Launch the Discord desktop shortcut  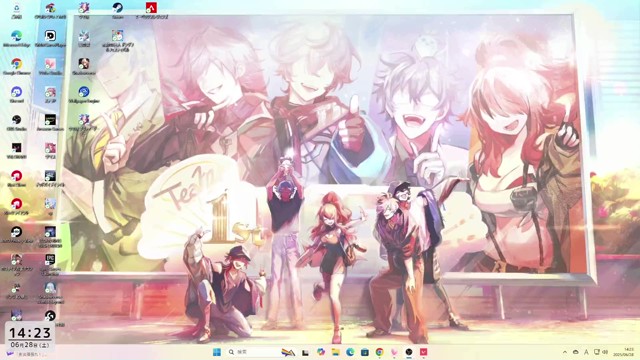[17, 95]
